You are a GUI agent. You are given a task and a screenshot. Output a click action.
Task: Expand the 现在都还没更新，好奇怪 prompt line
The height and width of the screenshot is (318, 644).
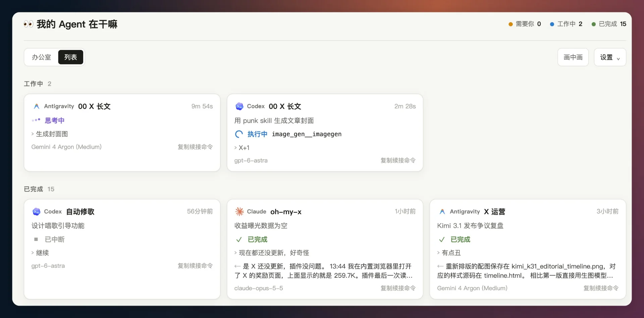click(272, 253)
